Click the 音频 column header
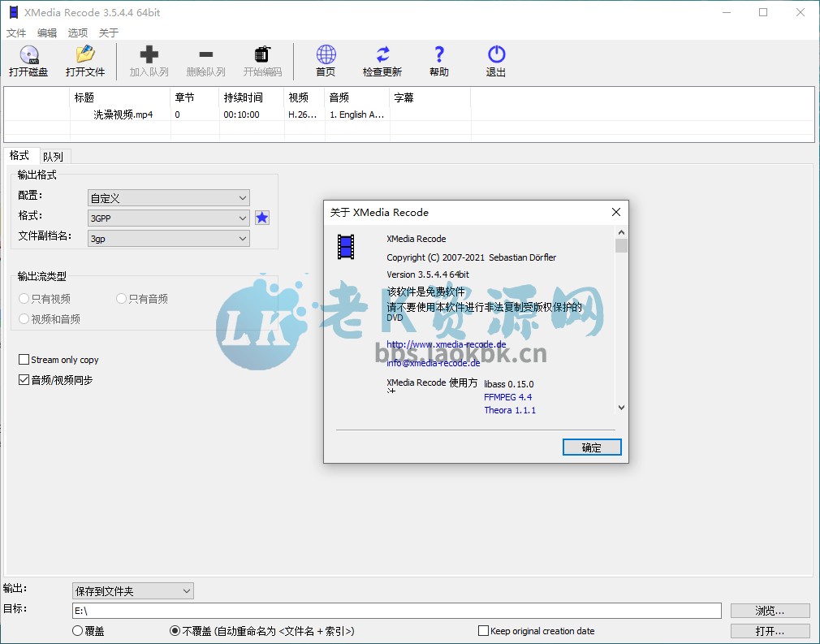This screenshot has height=644, width=820. [357, 97]
